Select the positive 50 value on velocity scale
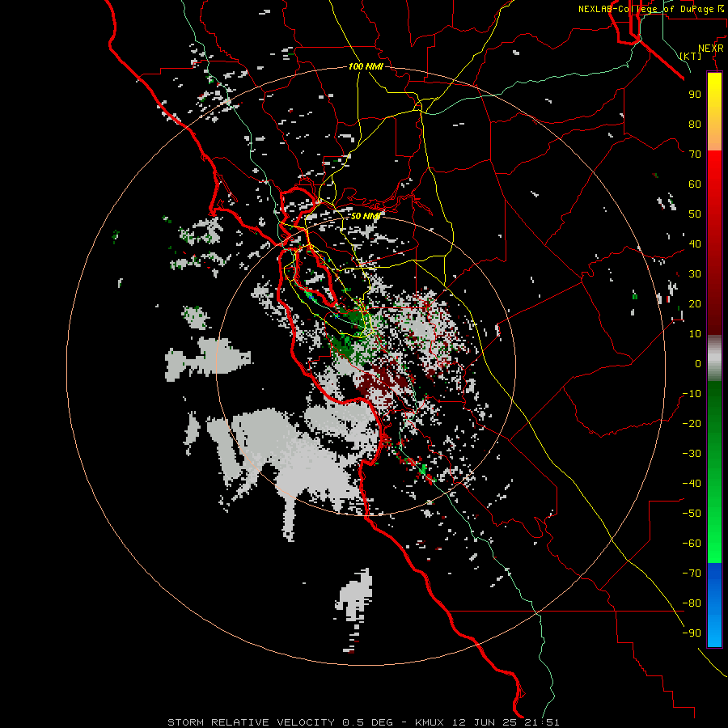This screenshot has height=728, width=728. tap(695, 214)
